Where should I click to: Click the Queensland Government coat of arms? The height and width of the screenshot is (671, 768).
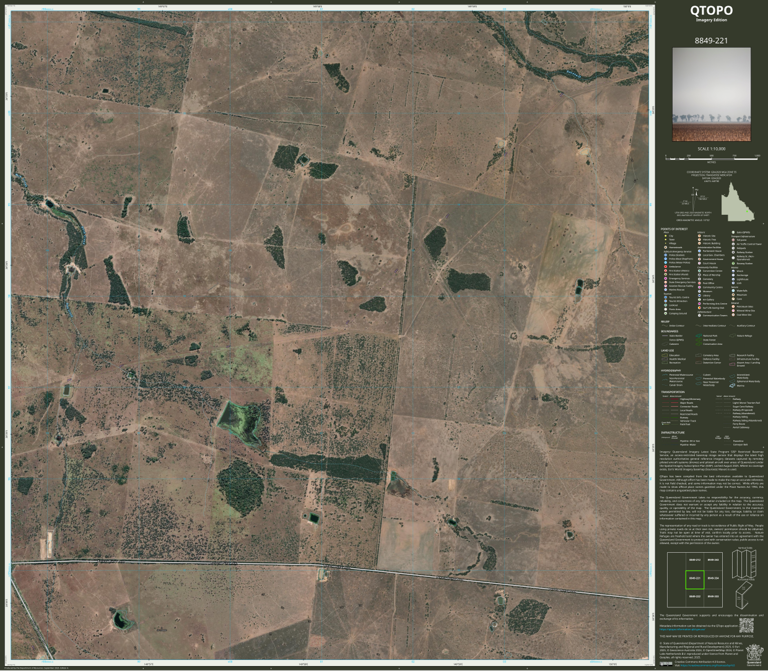coord(753,656)
